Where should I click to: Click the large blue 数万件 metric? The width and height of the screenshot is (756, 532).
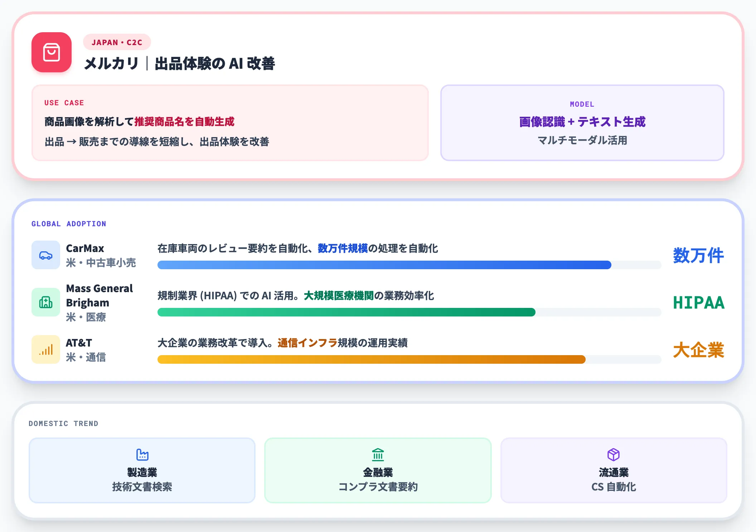tap(698, 256)
